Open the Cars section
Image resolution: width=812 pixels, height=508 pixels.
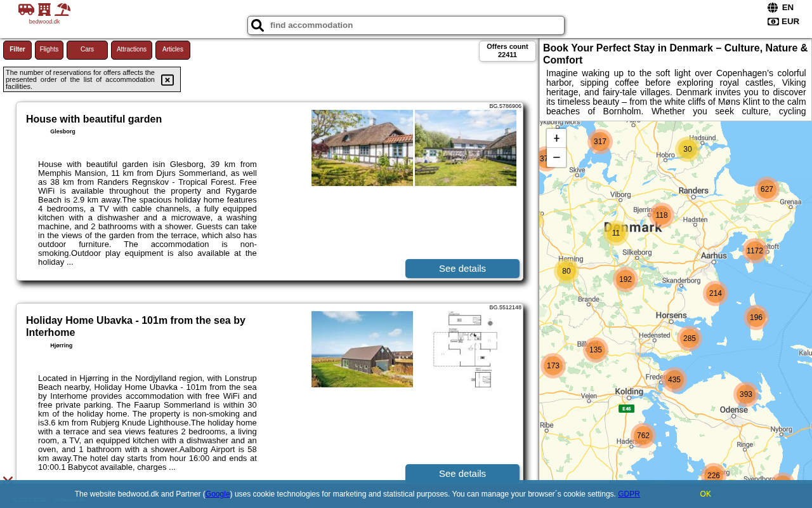(87, 50)
